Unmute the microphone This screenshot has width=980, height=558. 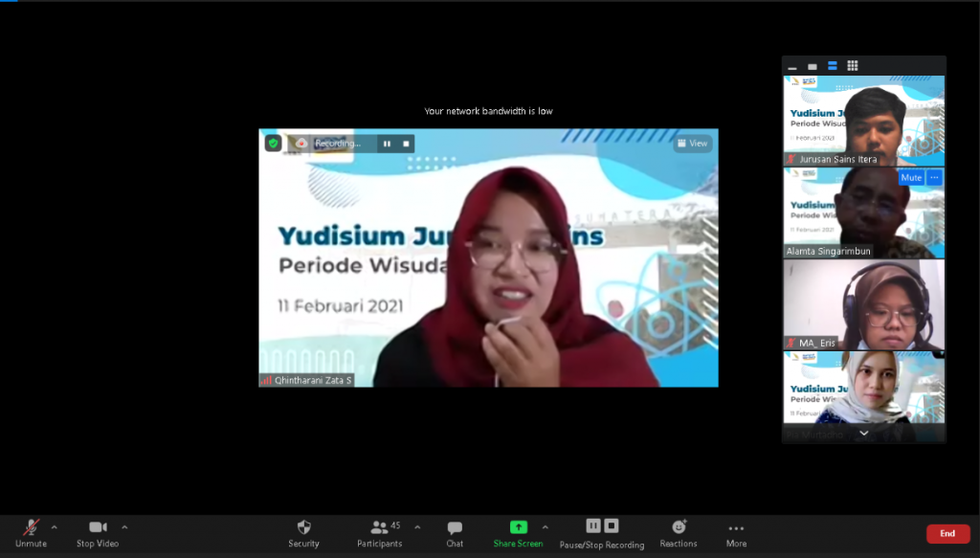coord(31,533)
